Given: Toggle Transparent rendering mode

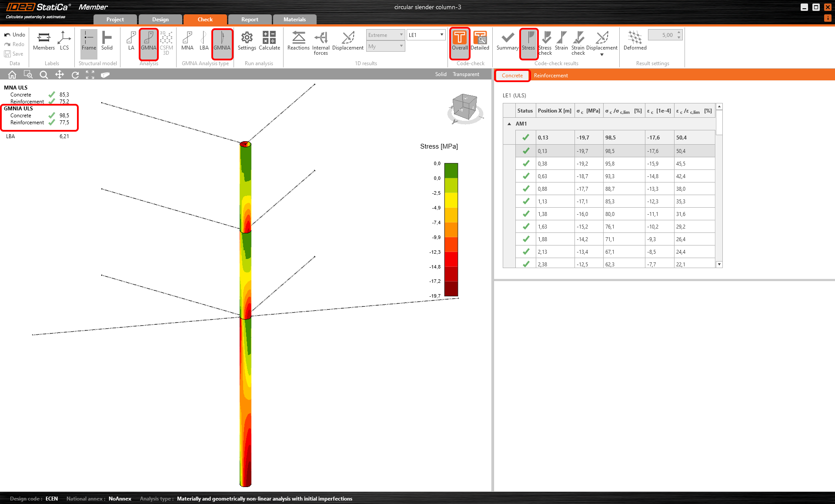Looking at the screenshot, I should 466,74.
